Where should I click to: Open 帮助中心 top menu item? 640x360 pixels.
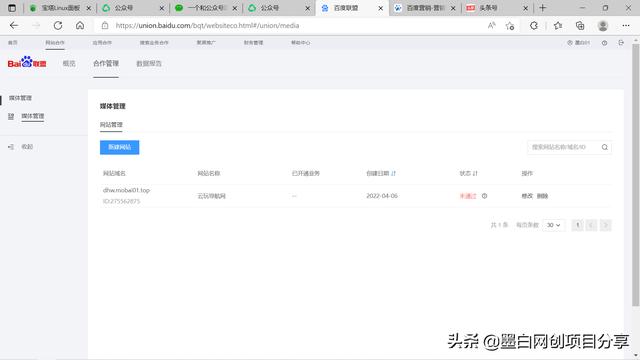(300, 42)
